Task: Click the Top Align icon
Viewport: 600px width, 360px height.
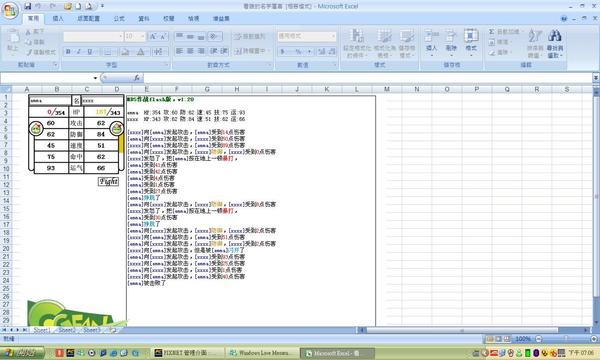Action: click(179, 36)
